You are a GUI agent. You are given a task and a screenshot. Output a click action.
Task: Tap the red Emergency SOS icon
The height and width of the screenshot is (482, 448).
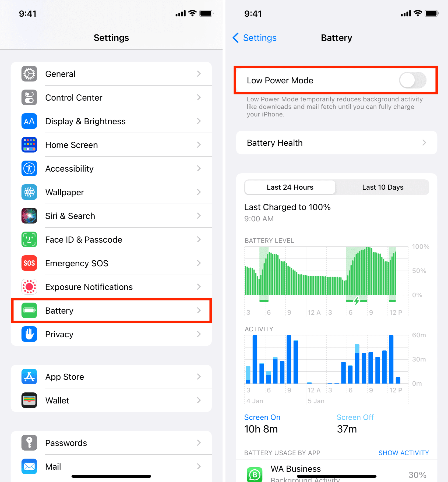(x=29, y=263)
